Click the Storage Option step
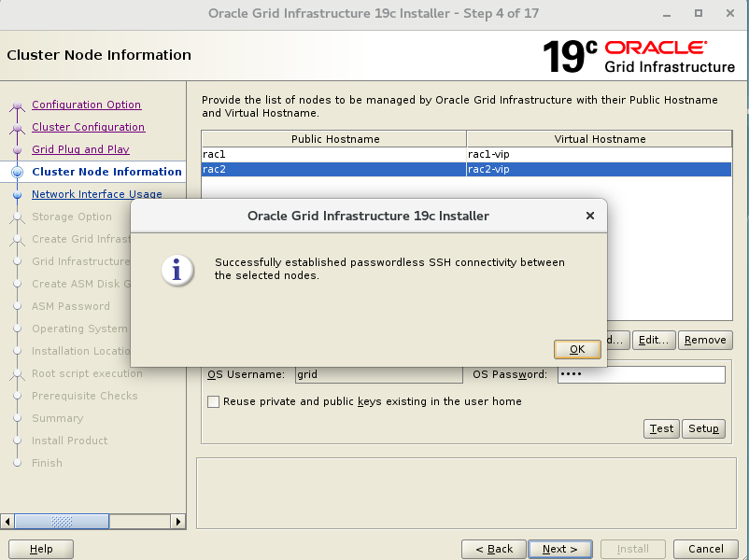 point(72,217)
